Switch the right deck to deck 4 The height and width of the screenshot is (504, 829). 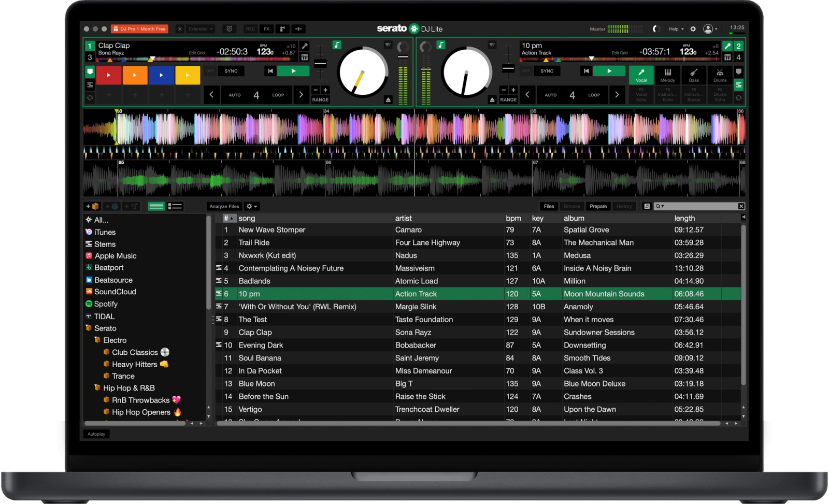point(739,57)
